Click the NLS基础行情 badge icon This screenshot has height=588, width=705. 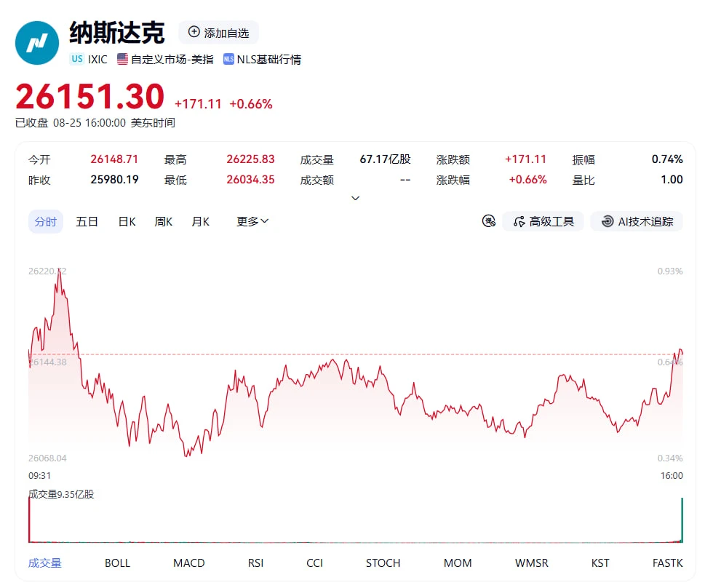tap(228, 59)
